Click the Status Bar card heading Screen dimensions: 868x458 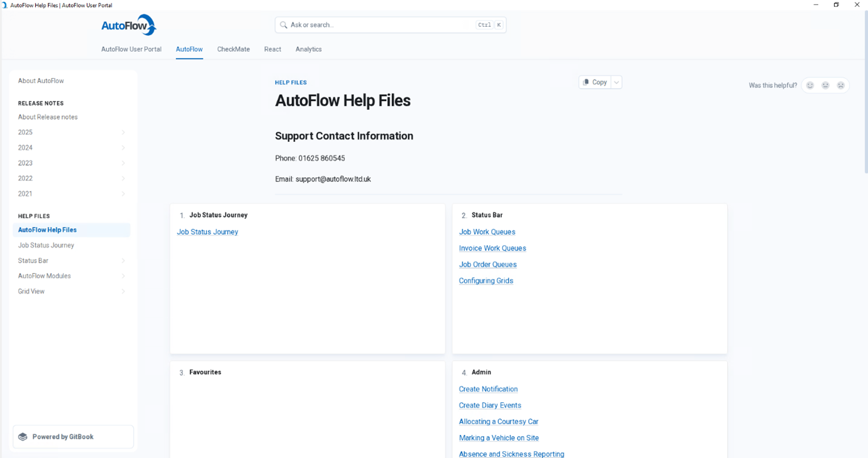coord(487,215)
